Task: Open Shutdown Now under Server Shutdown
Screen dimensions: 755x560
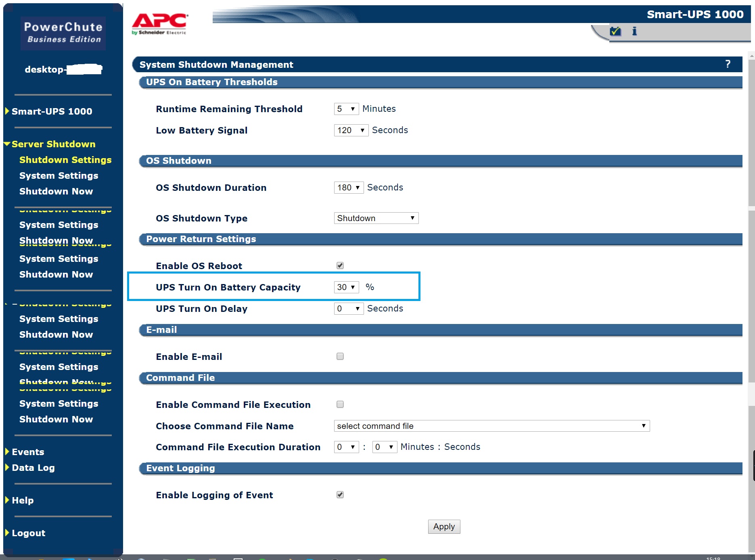Action: [56, 191]
